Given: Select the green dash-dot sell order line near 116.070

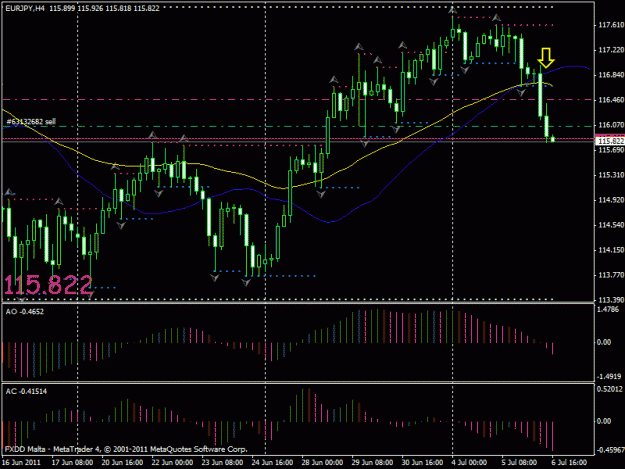Looking at the screenshot, I should pyautogui.click(x=299, y=127).
